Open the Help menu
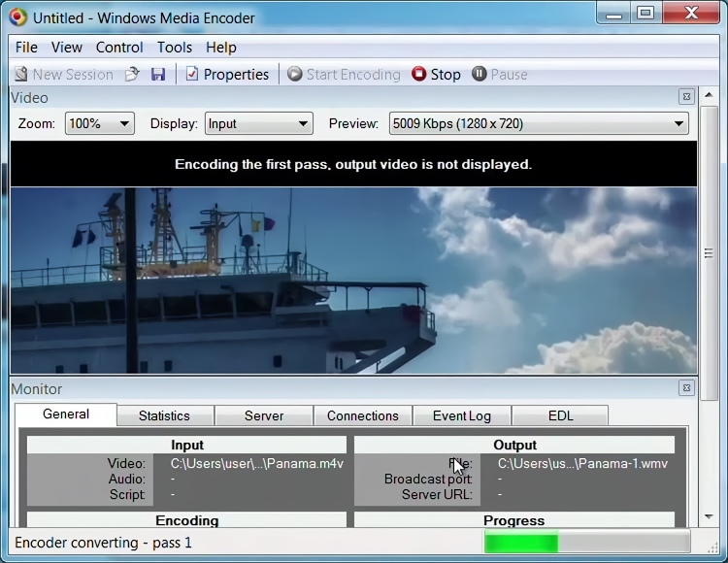728x563 pixels. [x=221, y=48]
